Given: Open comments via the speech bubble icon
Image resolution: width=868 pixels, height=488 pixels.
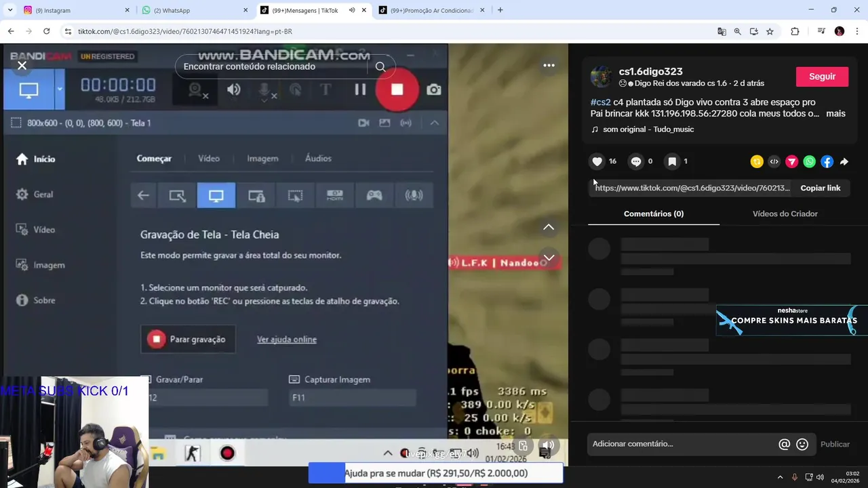Looking at the screenshot, I should (x=635, y=161).
